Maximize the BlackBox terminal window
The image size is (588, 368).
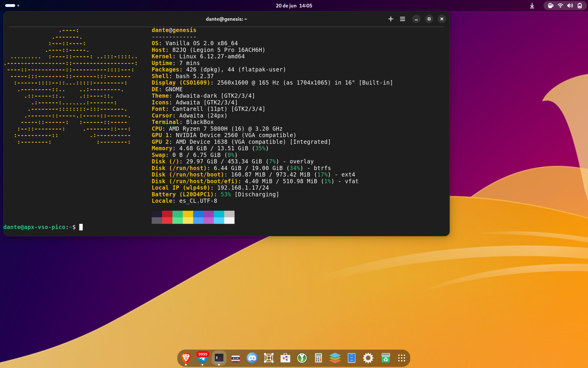pyautogui.click(x=429, y=19)
